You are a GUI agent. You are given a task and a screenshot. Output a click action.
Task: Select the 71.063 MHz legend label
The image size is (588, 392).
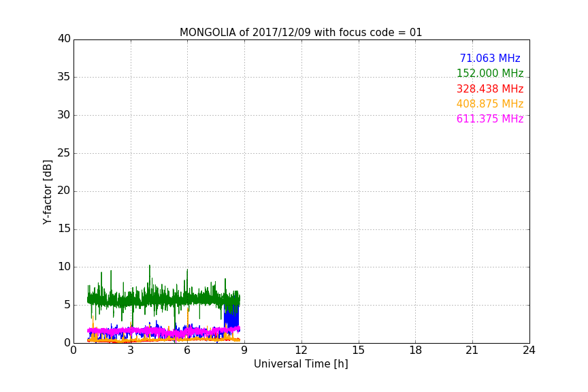[x=490, y=59]
